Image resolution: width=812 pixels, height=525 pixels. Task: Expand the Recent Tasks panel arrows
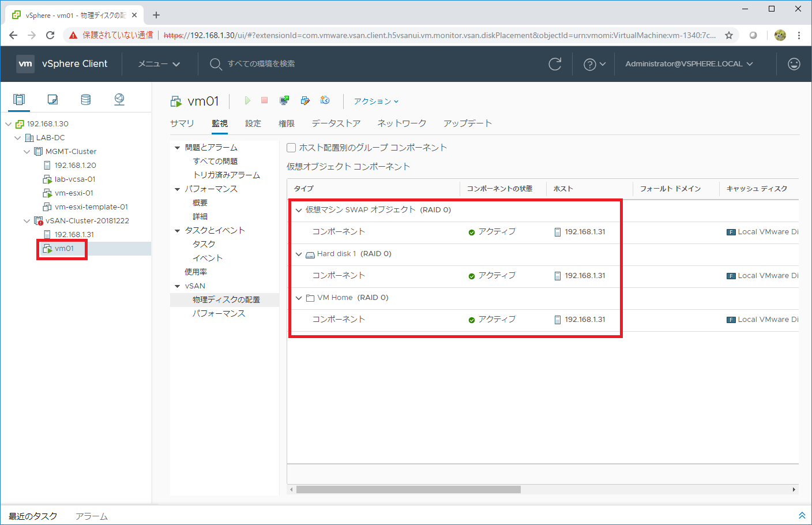pos(802,515)
